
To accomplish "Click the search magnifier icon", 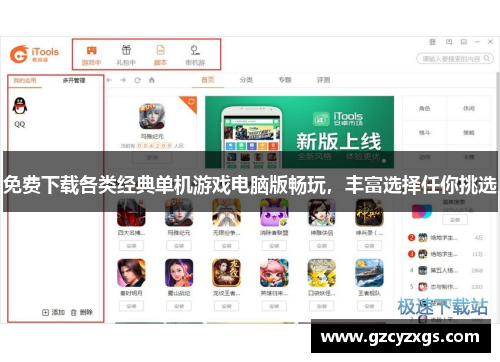I will (x=487, y=58).
